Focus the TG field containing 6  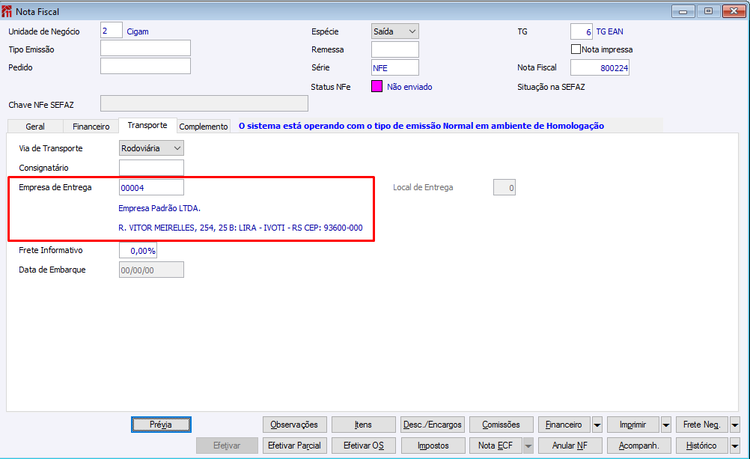[x=582, y=32]
